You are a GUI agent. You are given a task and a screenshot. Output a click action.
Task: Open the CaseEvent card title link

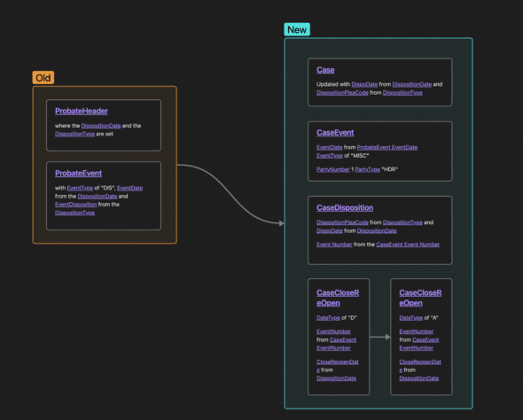click(335, 133)
